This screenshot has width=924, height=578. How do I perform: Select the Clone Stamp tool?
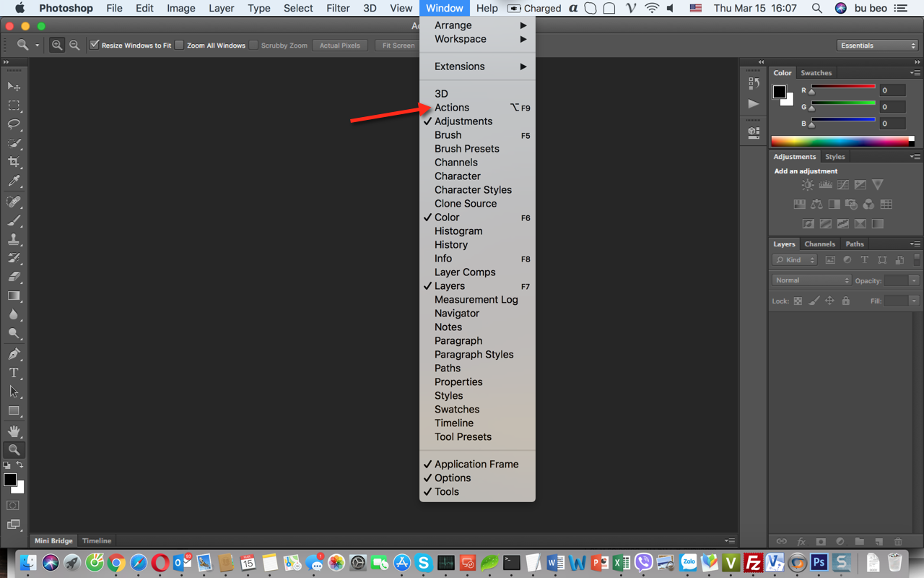[x=14, y=239]
